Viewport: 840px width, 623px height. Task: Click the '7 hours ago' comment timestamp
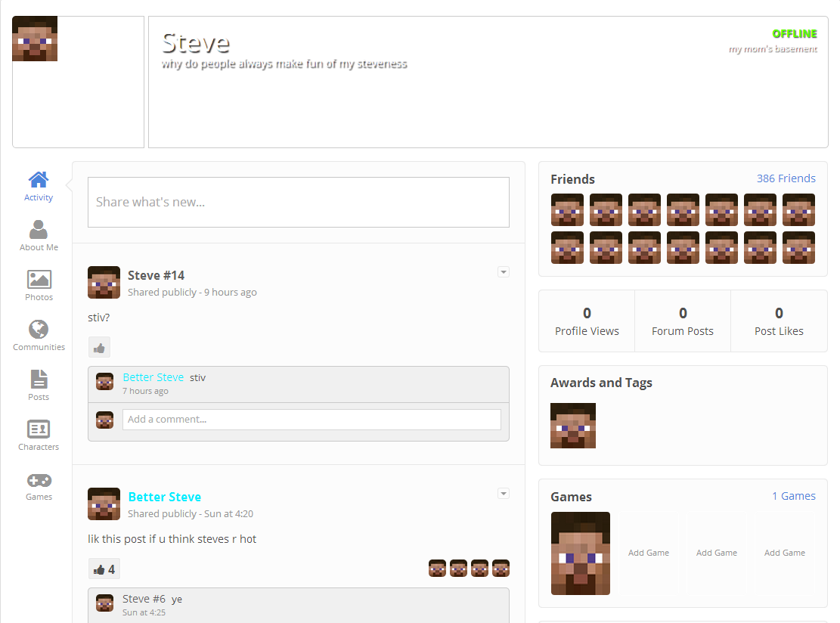tap(145, 391)
